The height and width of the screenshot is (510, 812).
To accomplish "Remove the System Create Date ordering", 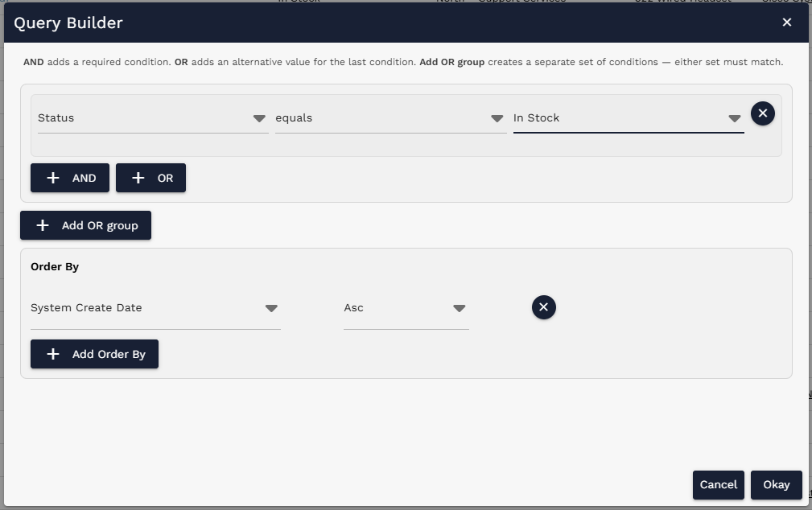I will [544, 307].
